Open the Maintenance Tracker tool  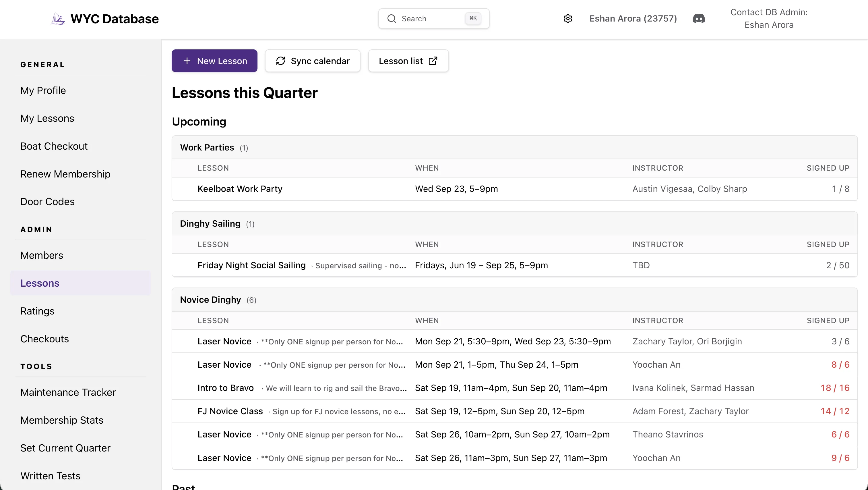point(68,392)
